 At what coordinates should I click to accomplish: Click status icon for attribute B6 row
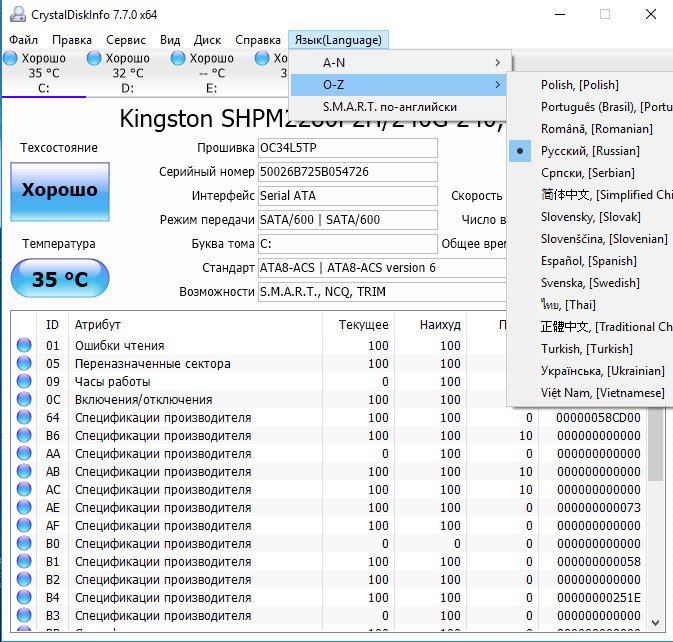click(24, 435)
